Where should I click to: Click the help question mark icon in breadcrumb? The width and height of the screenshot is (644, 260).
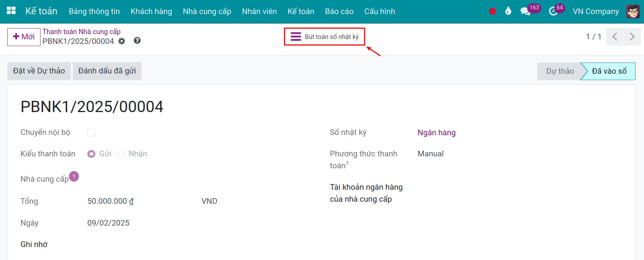[x=137, y=41]
